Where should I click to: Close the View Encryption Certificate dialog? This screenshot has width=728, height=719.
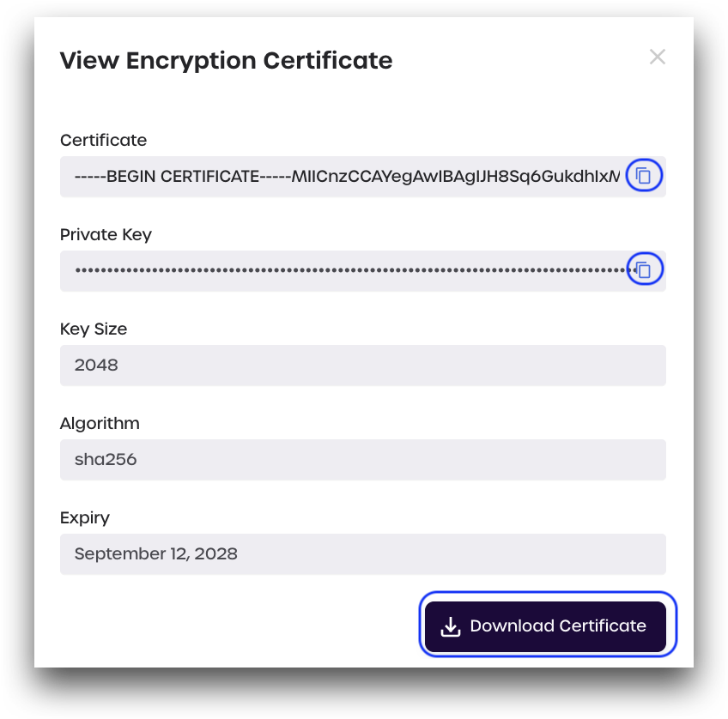pos(658,57)
